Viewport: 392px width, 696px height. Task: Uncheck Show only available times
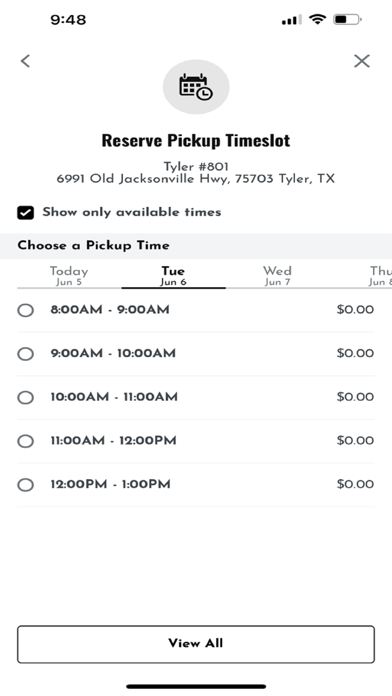[x=25, y=213]
